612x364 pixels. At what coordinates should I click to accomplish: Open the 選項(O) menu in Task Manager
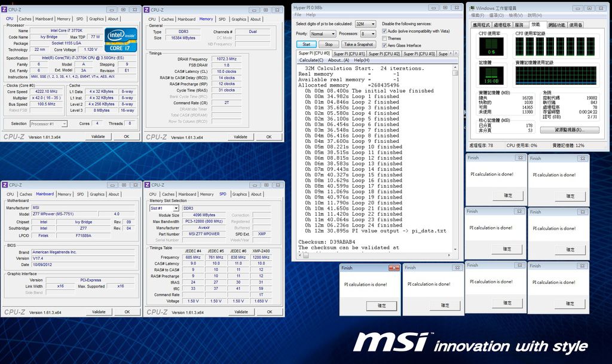(x=496, y=15)
